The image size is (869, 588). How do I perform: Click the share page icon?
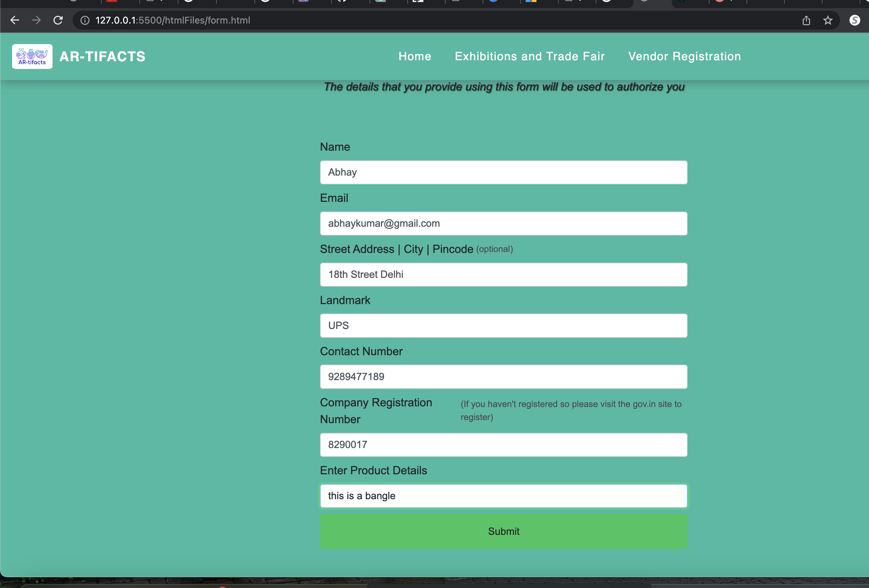pos(806,20)
